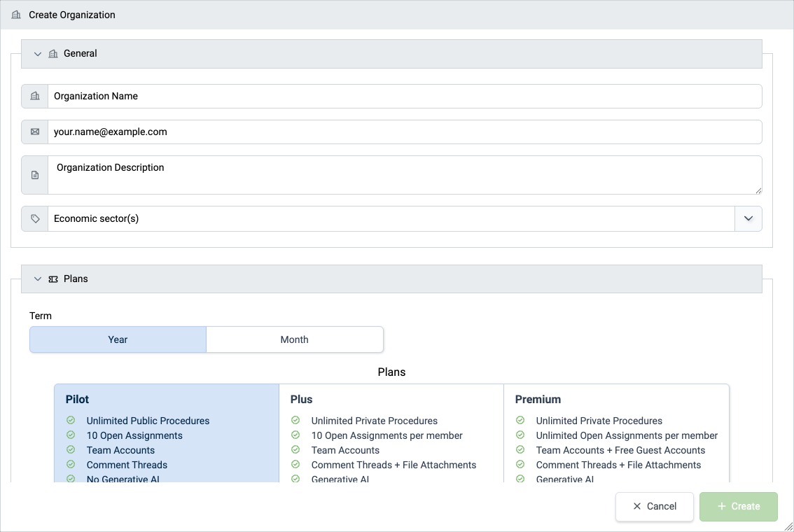
Task: Click the check icon next to 10 Open Assignments per member
Action: point(295,435)
